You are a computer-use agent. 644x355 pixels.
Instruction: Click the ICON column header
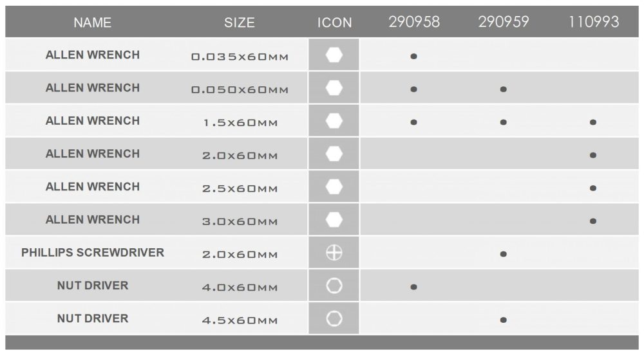[334, 22]
